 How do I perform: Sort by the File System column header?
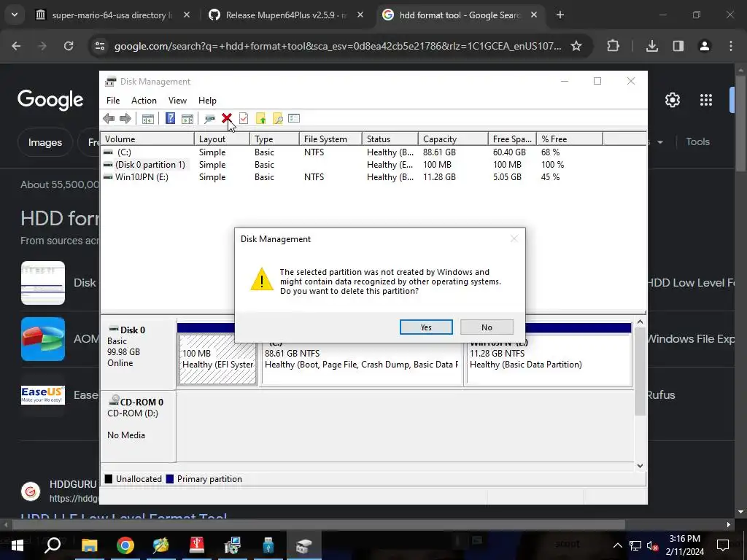tap(330, 139)
